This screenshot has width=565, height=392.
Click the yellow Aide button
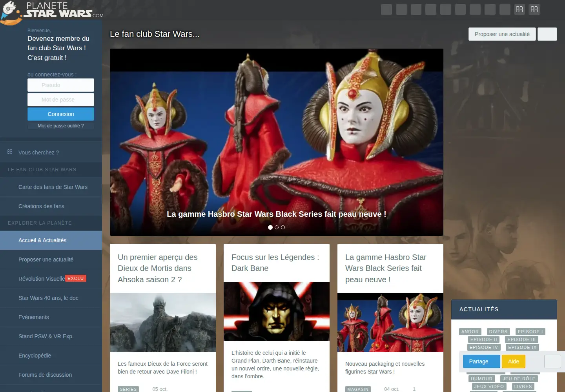[x=514, y=361]
